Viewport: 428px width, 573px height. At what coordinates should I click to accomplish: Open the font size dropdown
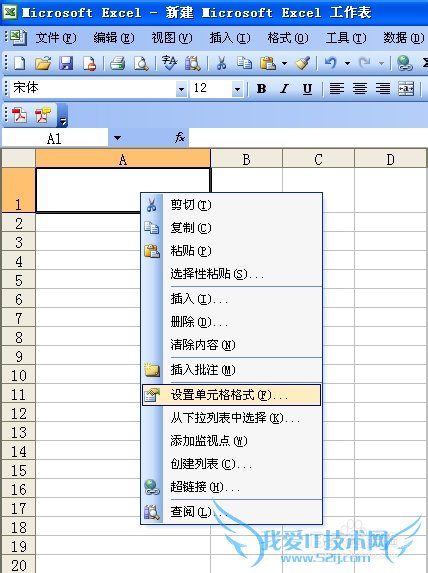[237, 89]
